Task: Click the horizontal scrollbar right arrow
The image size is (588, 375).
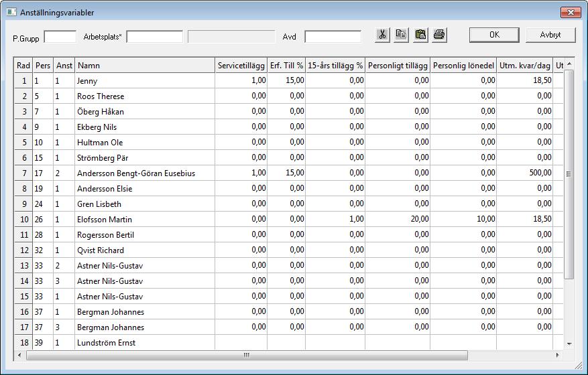Action: point(558,355)
